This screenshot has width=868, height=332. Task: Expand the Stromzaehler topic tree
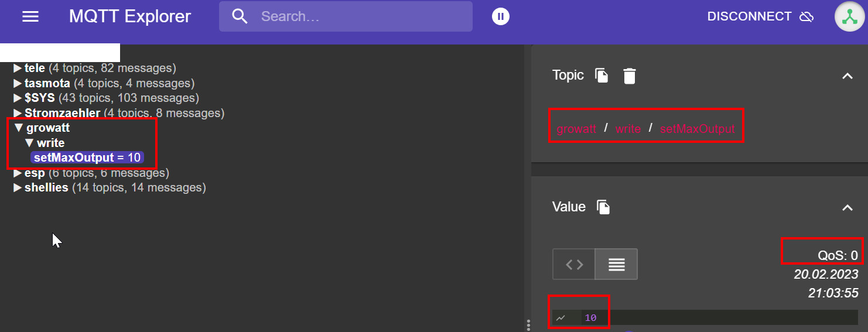coord(18,113)
